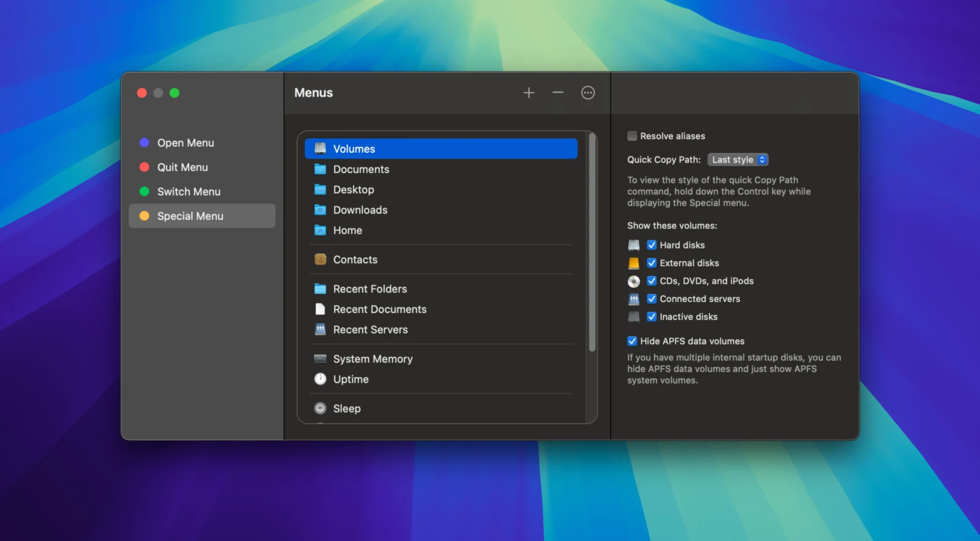Click the Contacts book icon

[x=320, y=259]
